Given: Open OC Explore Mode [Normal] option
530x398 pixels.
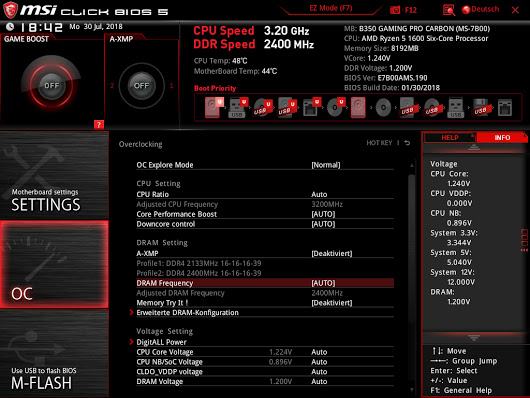Looking at the screenshot, I should click(x=265, y=165).
